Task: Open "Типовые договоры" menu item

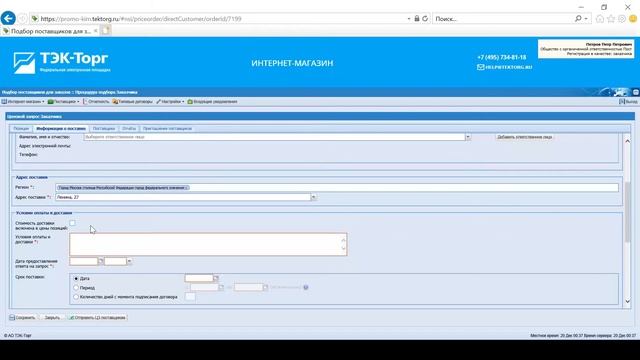Action: 132,102
